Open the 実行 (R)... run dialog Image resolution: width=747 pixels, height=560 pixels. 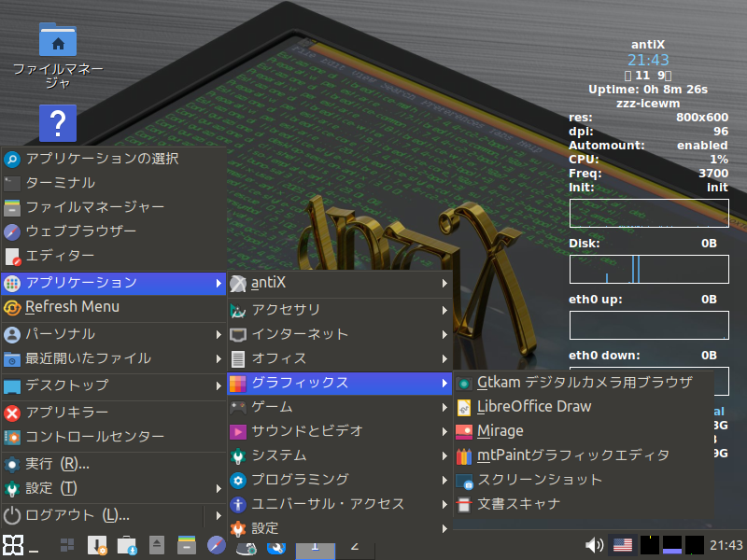(113, 464)
